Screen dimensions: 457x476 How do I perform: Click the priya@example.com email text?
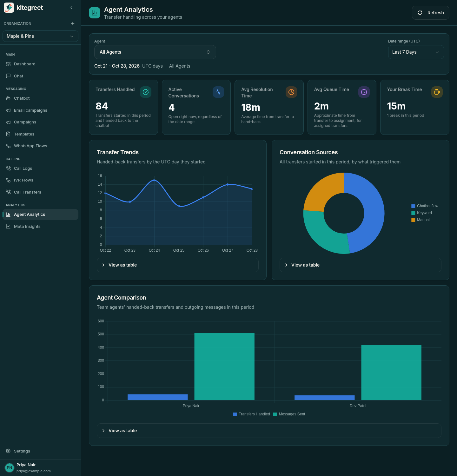click(x=34, y=471)
